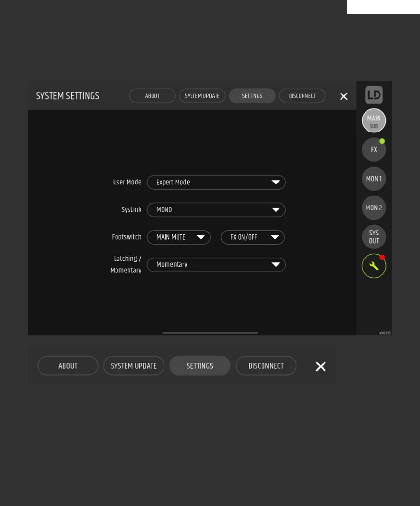Switch to the MON 2 output
420x506 pixels.
click(374, 208)
